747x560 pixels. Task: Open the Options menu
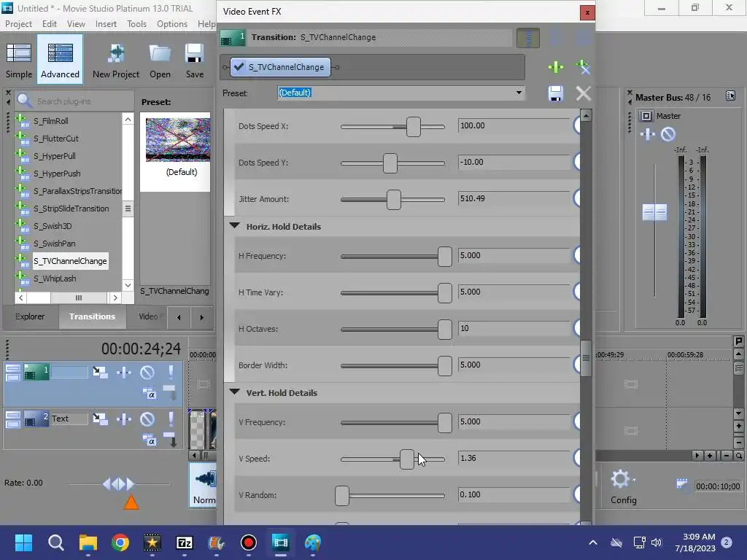tap(172, 24)
